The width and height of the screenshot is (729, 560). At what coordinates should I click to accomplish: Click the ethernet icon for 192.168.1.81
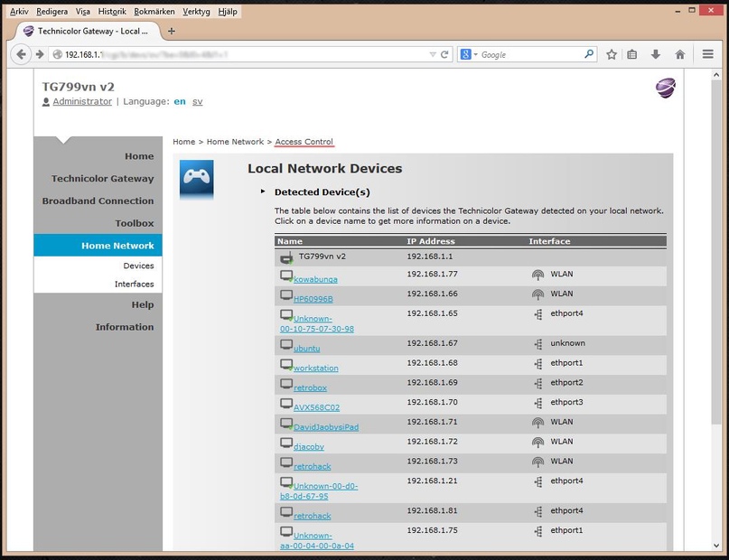[538, 511]
